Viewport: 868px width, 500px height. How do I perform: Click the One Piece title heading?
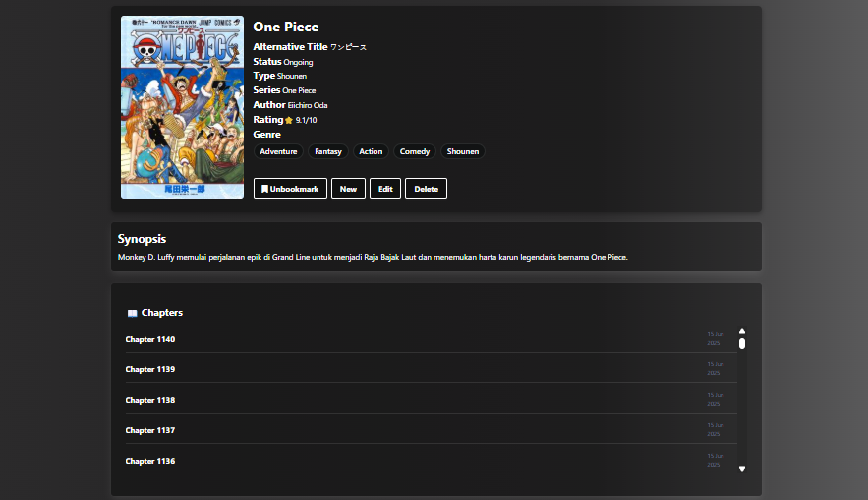(286, 27)
